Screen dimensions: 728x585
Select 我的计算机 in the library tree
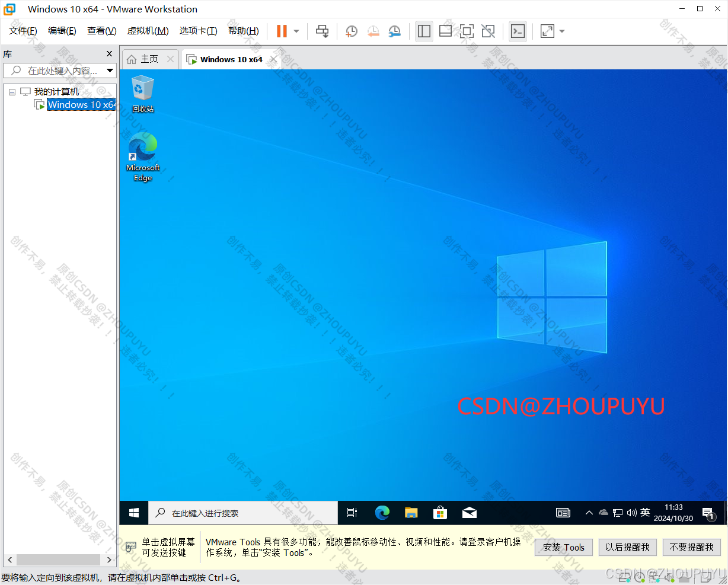point(56,92)
